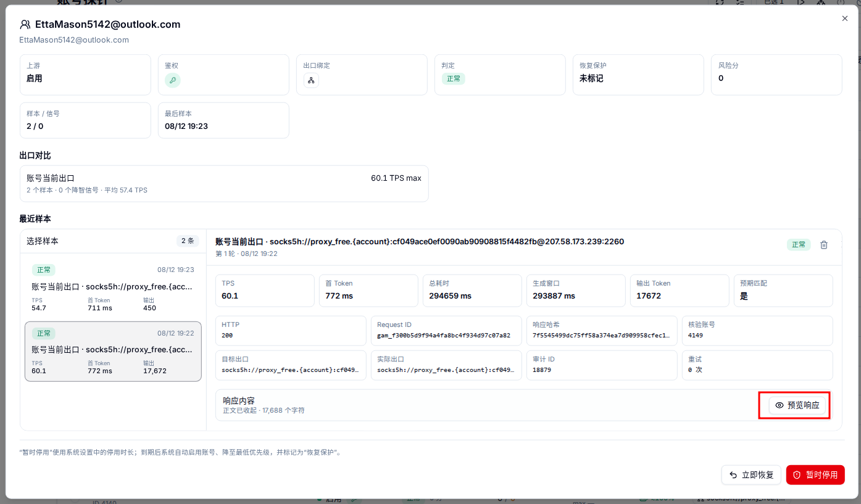861x504 pixels.
Task: Click the 正常 badge beside the trash icon
Action: click(799, 244)
